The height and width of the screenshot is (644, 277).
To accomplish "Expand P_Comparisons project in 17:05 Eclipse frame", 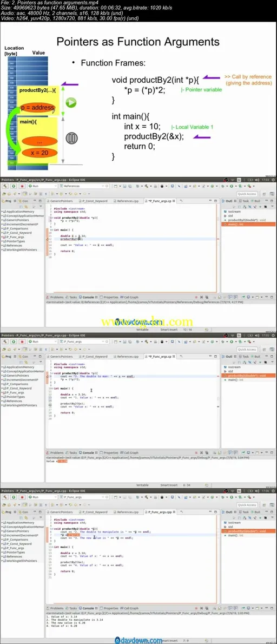I will click(x=2, y=384).
